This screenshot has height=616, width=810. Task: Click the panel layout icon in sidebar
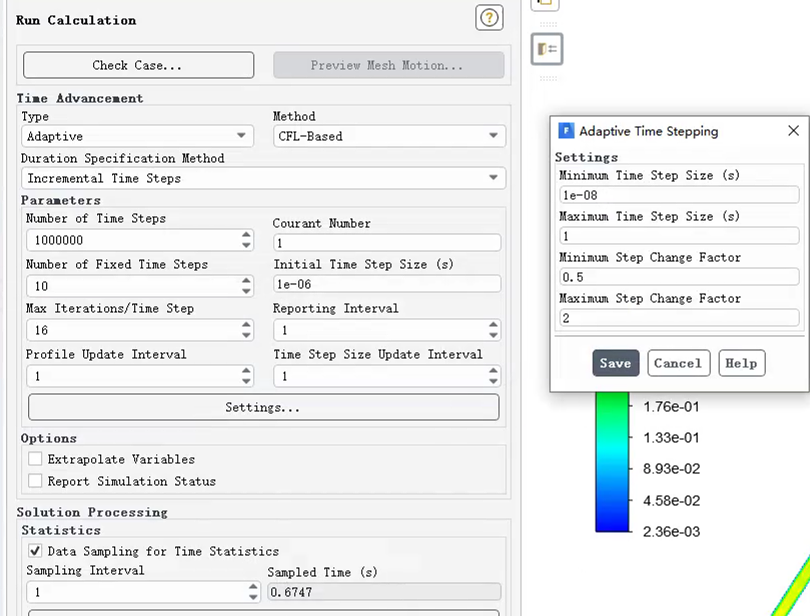tap(546, 48)
